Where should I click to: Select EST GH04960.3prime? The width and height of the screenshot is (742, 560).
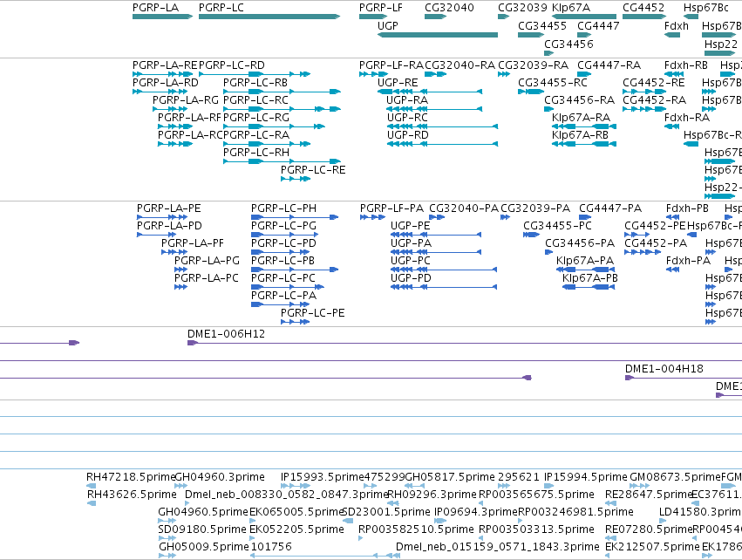point(220,476)
